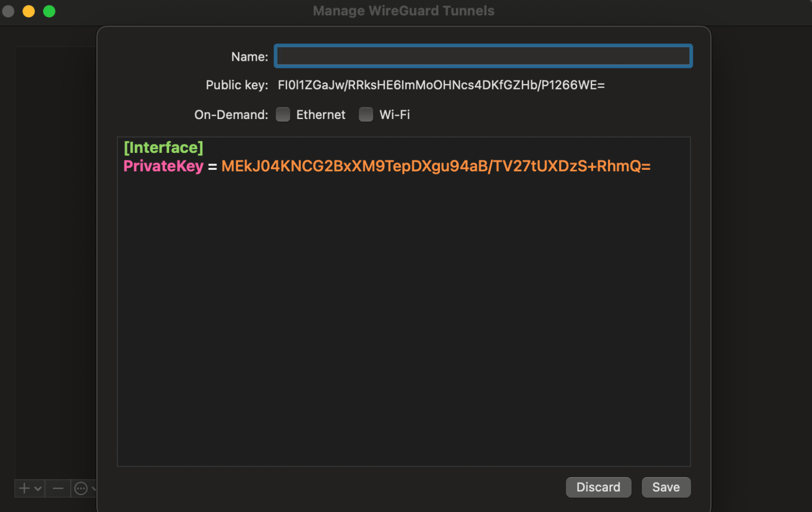Click the PrivateKey label text

[x=163, y=166]
